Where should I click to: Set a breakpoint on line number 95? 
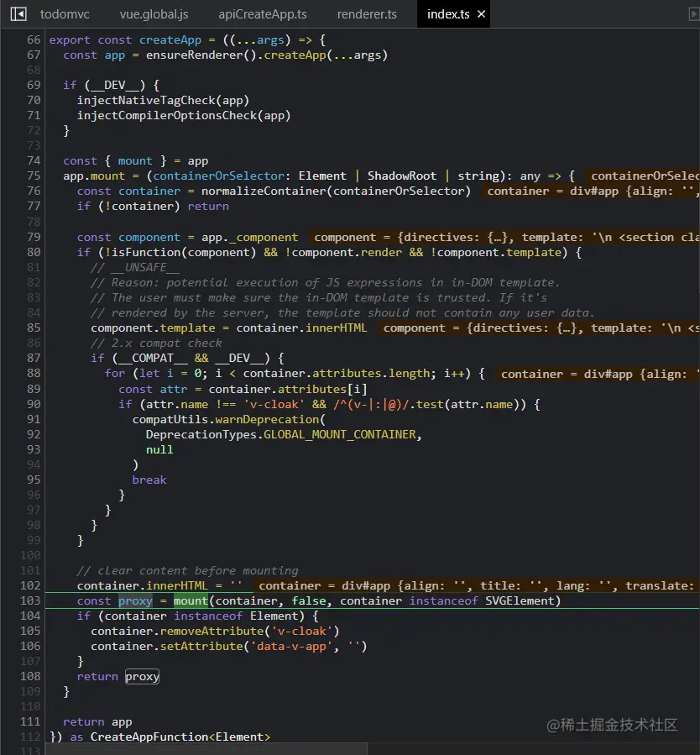click(34, 480)
